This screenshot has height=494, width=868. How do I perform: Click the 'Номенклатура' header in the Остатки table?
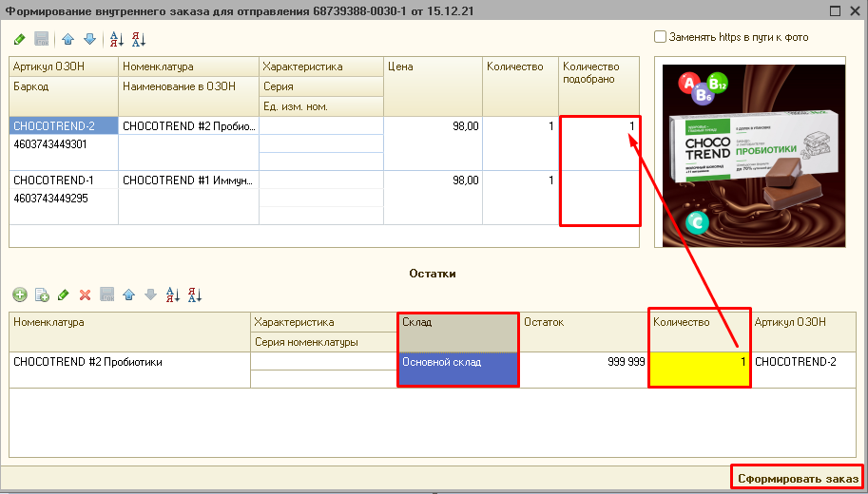click(x=129, y=332)
